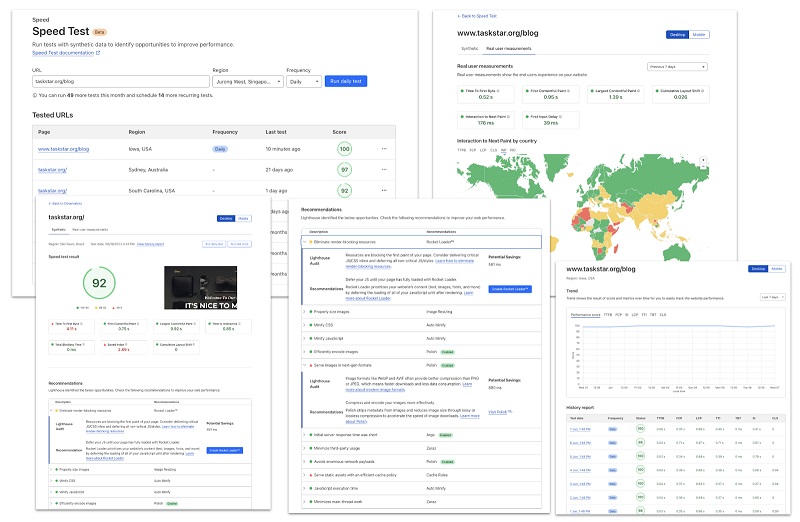Click the URL input field
Image resolution: width=800 pixels, height=522 pixels.
120,81
